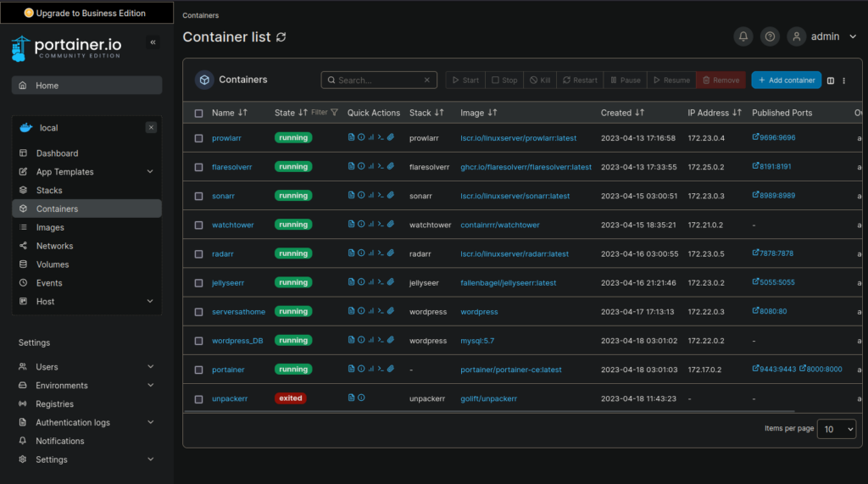Click the Add container button
The height and width of the screenshot is (484, 868).
coord(786,81)
